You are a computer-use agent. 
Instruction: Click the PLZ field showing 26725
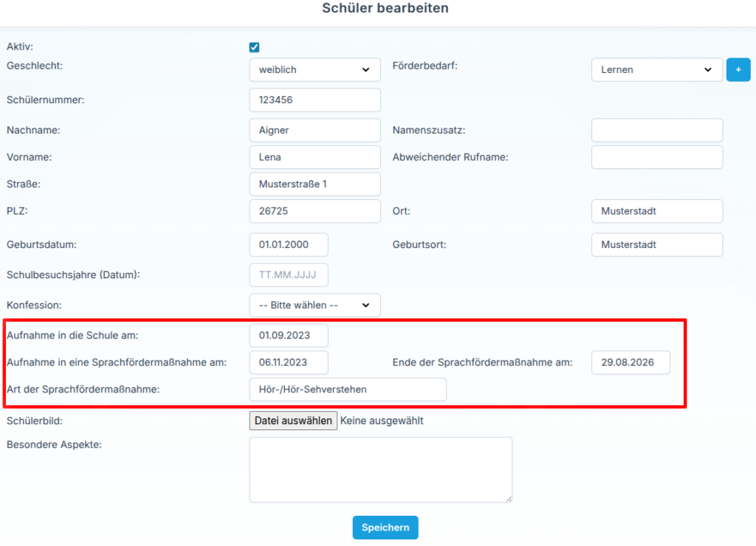coord(315,211)
